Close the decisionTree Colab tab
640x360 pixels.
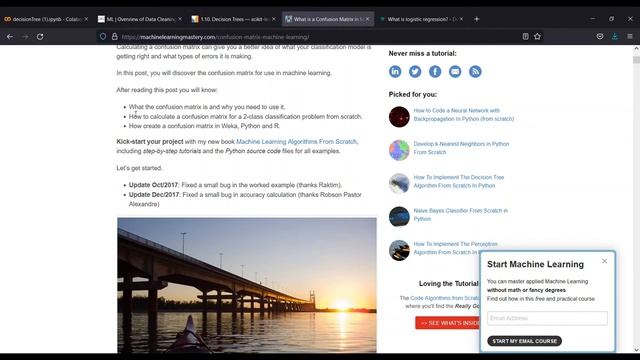click(86, 19)
